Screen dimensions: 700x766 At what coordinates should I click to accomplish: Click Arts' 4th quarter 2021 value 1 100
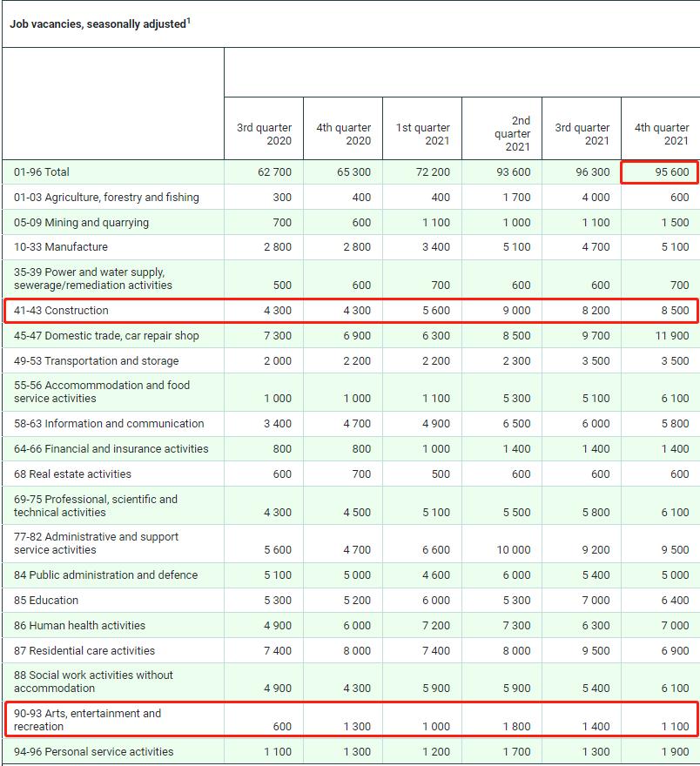675,727
